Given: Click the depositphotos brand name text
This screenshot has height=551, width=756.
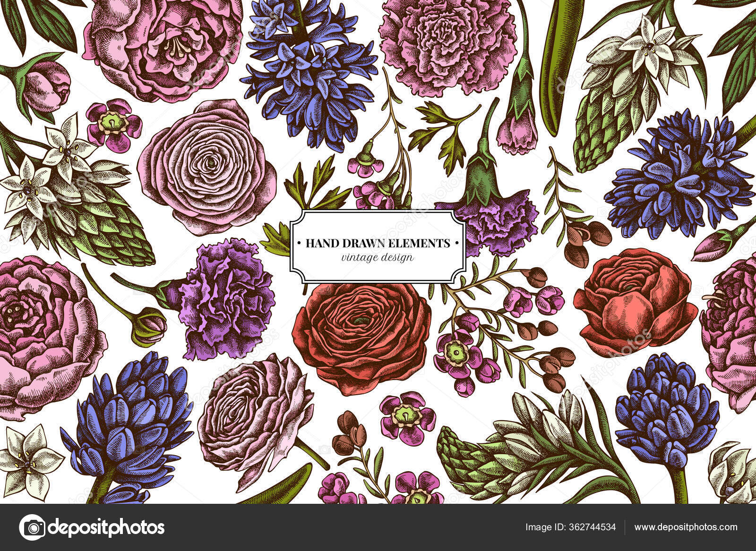Looking at the screenshot, I should [107, 528].
